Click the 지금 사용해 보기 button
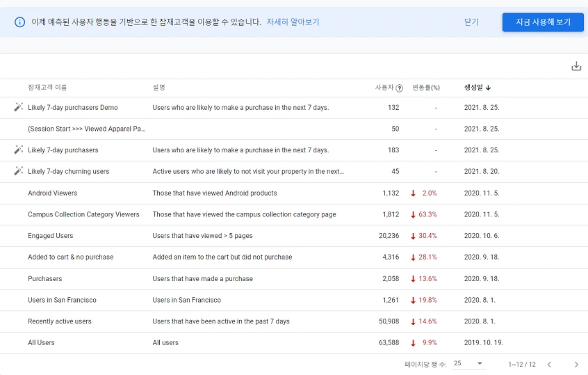Viewport: 588px width, 375px height. coord(543,22)
